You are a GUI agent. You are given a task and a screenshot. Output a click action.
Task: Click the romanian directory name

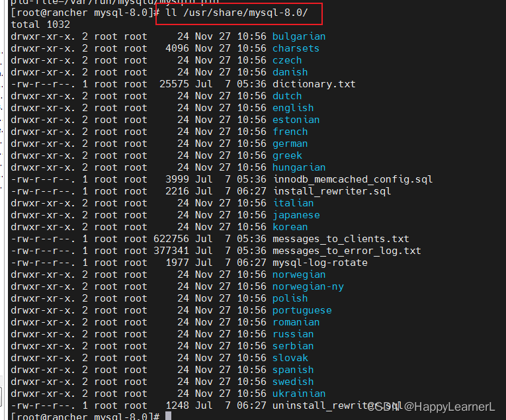tap(296, 322)
